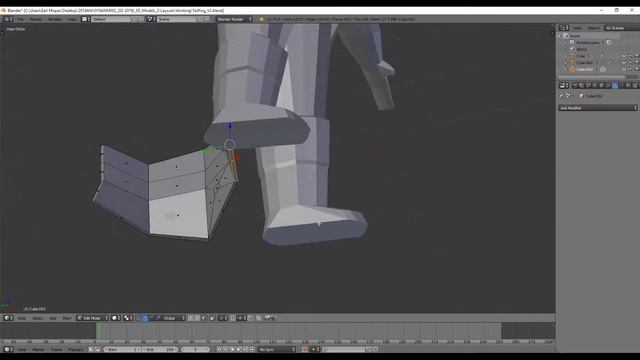Click the Info editor type icon
This screenshot has width=640, height=360.
(x=7, y=19)
